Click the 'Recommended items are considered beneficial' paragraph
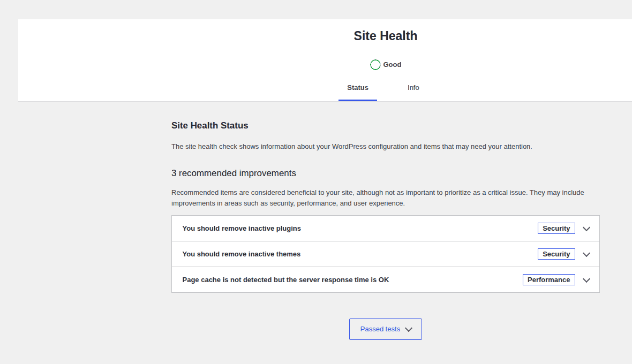The height and width of the screenshot is (364, 632). (x=378, y=198)
